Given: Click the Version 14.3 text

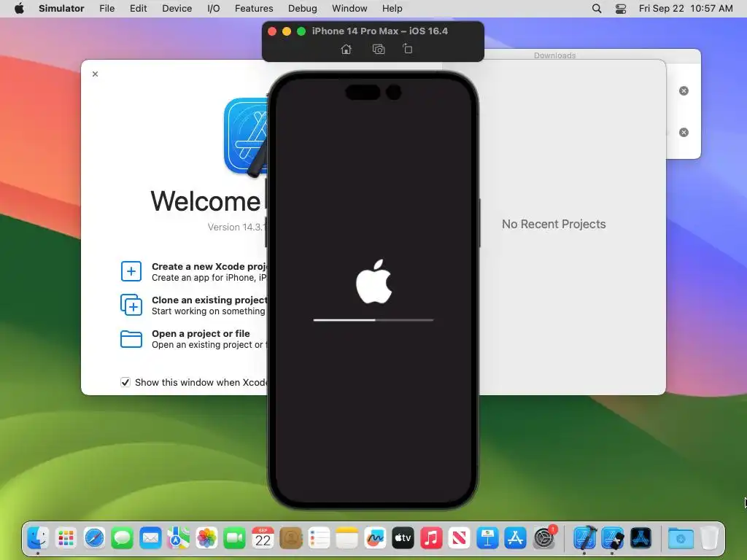Looking at the screenshot, I should coord(236,227).
